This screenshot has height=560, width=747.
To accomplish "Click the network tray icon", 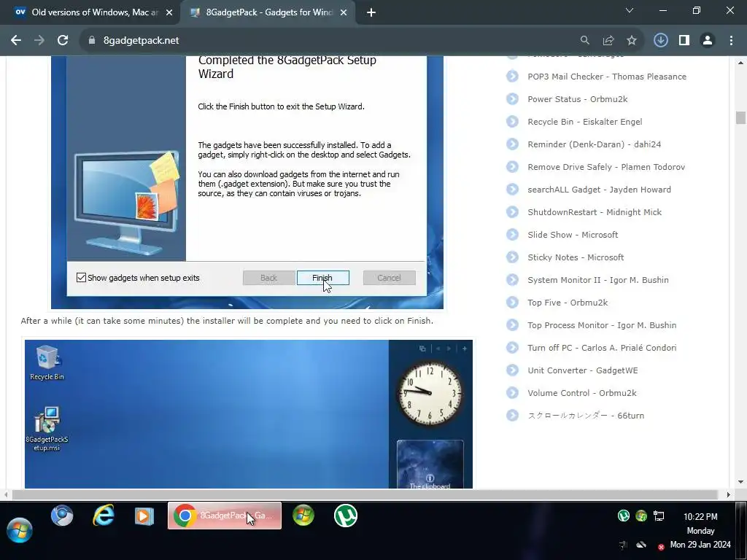I will (659, 516).
